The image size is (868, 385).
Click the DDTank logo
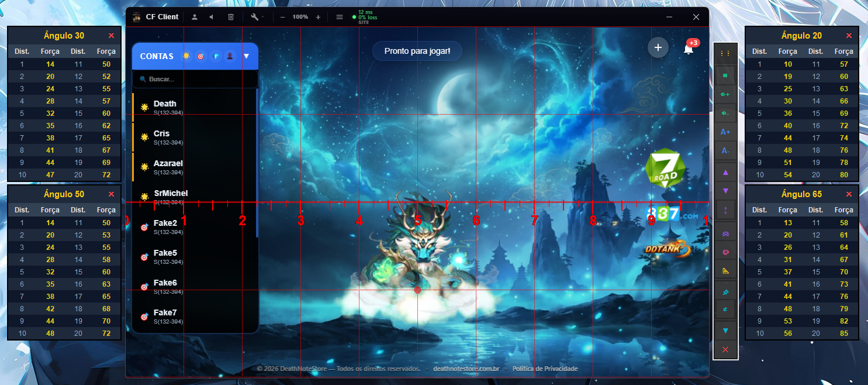(668, 250)
